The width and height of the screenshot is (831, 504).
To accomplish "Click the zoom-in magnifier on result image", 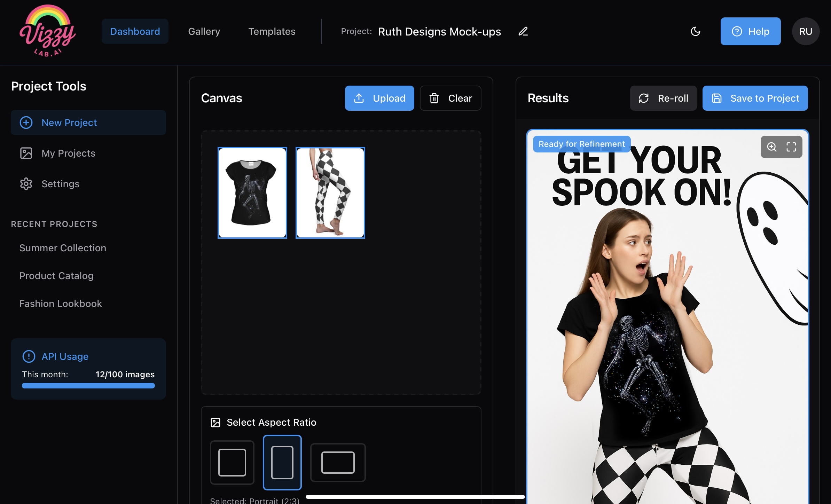I will (x=771, y=147).
